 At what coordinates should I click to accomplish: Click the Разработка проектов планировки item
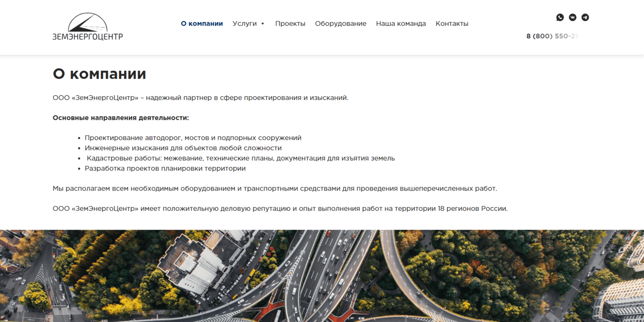[x=165, y=168]
